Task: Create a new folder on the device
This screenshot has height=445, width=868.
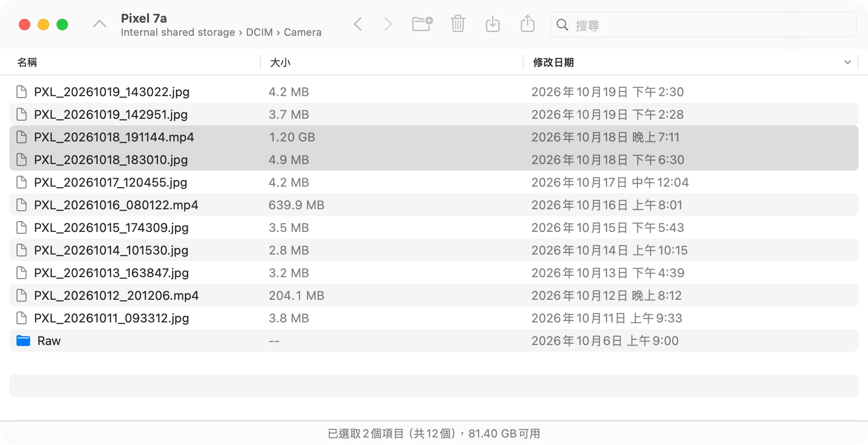Action: pos(422,24)
